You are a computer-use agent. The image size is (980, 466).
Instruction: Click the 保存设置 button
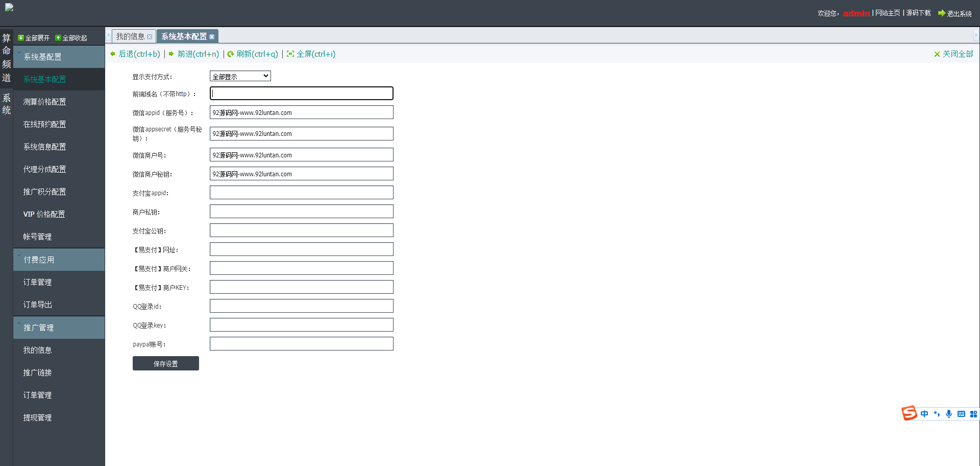click(166, 363)
